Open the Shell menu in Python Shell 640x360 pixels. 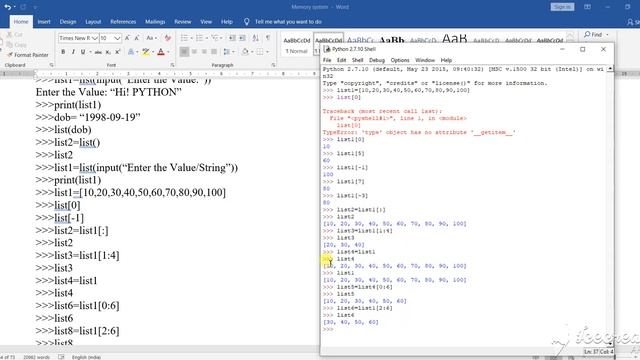point(358,60)
